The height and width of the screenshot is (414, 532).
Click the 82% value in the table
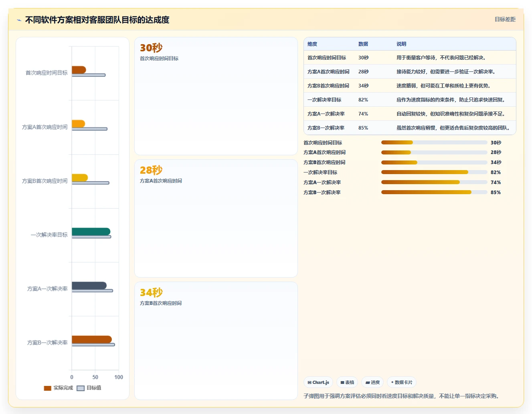[363, 100]
